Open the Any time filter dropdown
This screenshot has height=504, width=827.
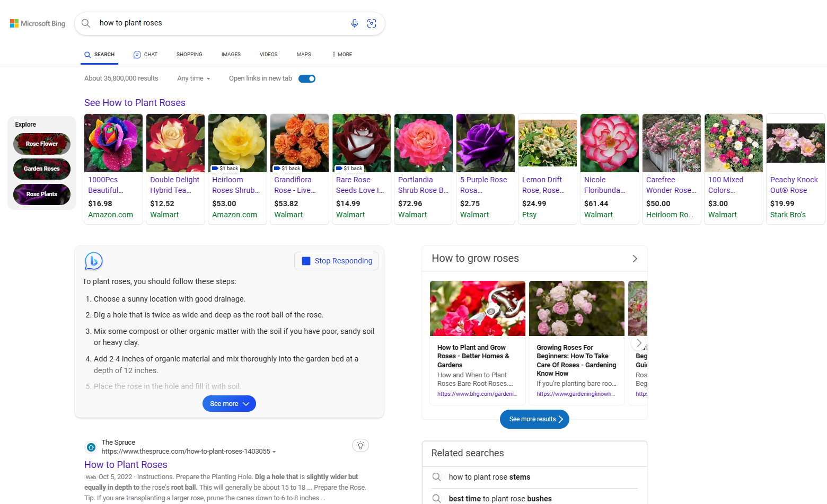[193, 78]
